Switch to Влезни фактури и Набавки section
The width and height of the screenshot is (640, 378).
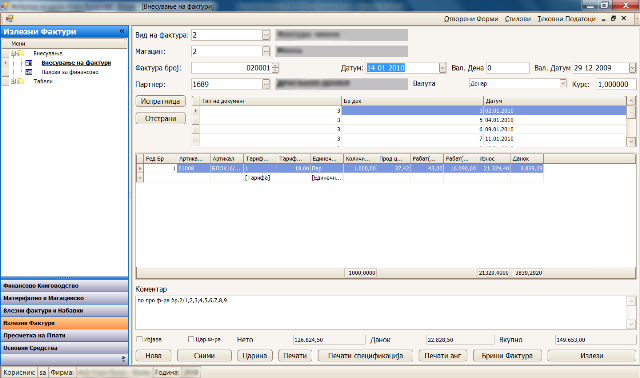(x=64, y=311)
